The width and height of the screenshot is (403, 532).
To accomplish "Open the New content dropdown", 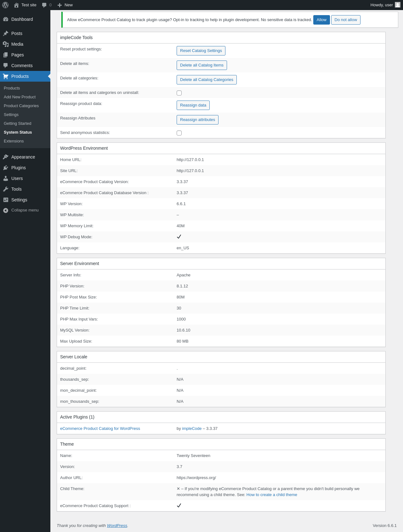I will pyautogui.click(x=65, y=5).
